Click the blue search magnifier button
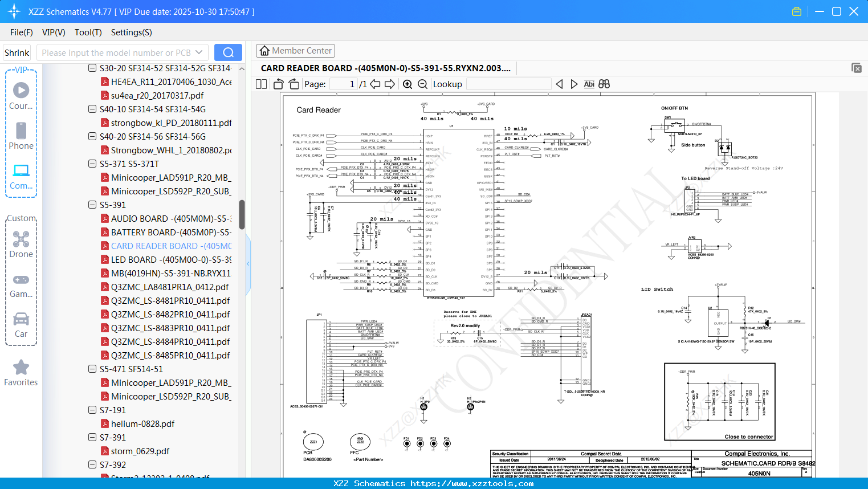 click(228, 52)
